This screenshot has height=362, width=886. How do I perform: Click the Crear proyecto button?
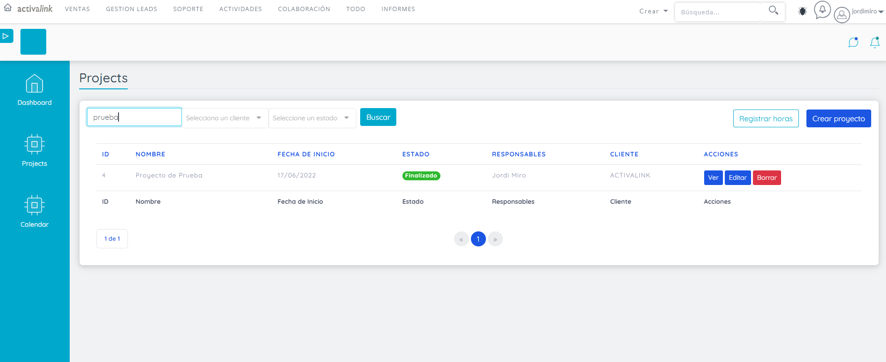click(x=839, y=119)
